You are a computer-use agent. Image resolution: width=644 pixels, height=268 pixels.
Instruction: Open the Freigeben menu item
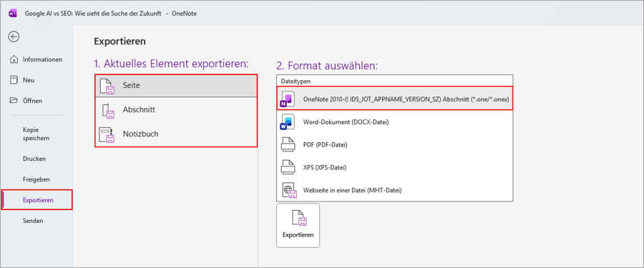(x=36, y=179)
